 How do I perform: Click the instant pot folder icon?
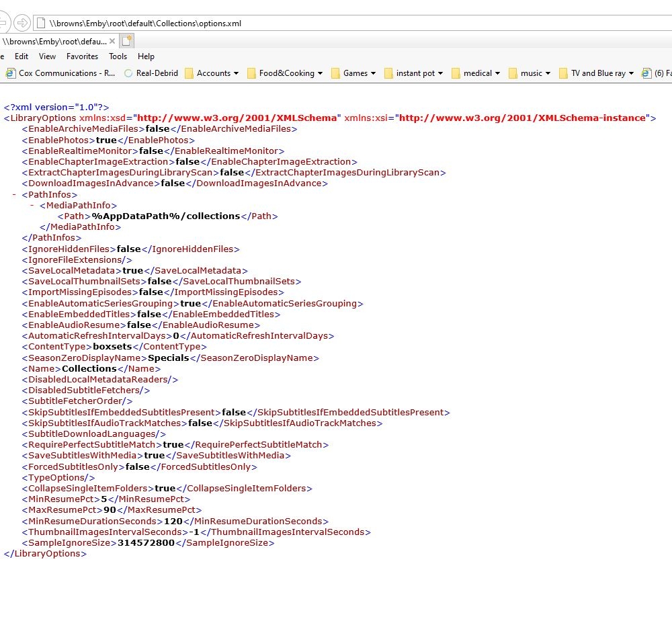coord(388,73)
